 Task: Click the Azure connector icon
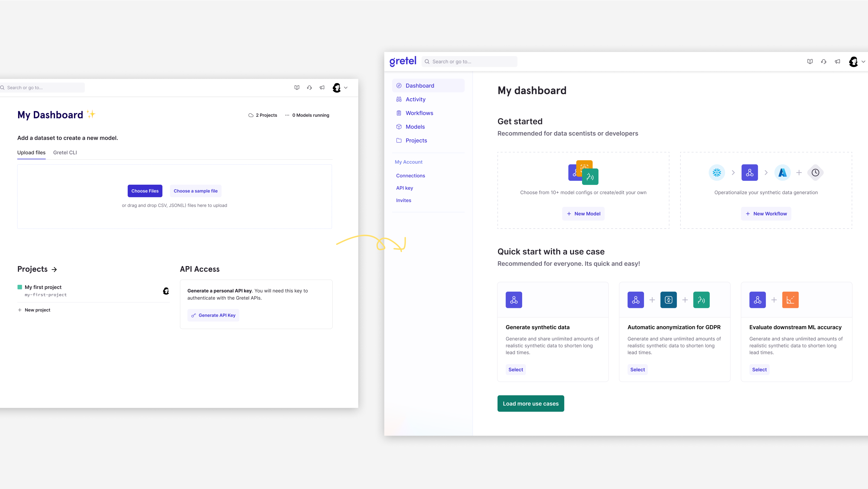pos(782,173)
